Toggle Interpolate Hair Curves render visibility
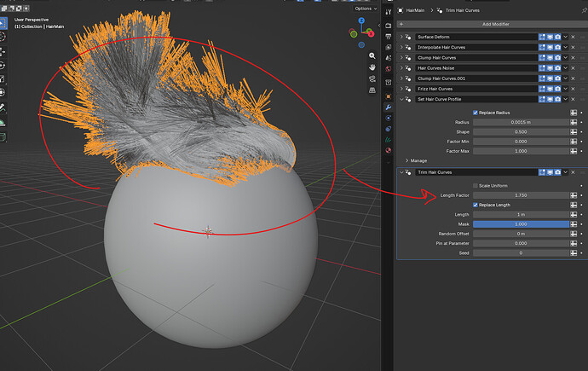This screenshot has width=588, height=371. coord(557,47)
